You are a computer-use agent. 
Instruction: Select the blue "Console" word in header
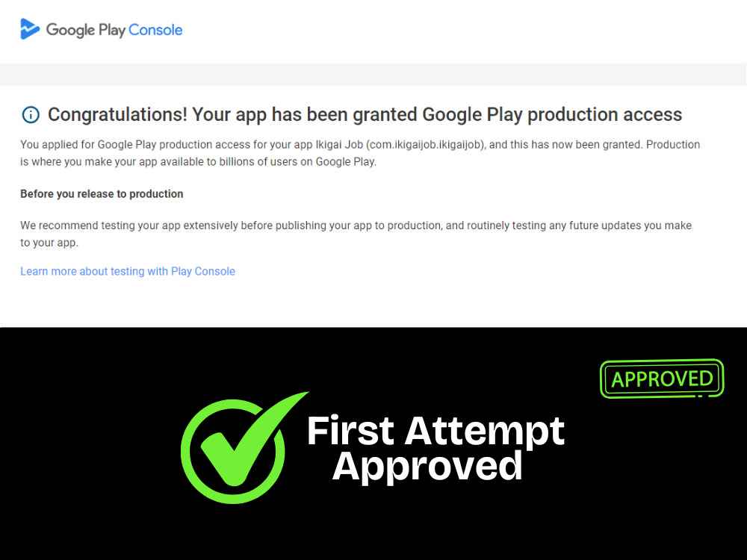(155, 30)
